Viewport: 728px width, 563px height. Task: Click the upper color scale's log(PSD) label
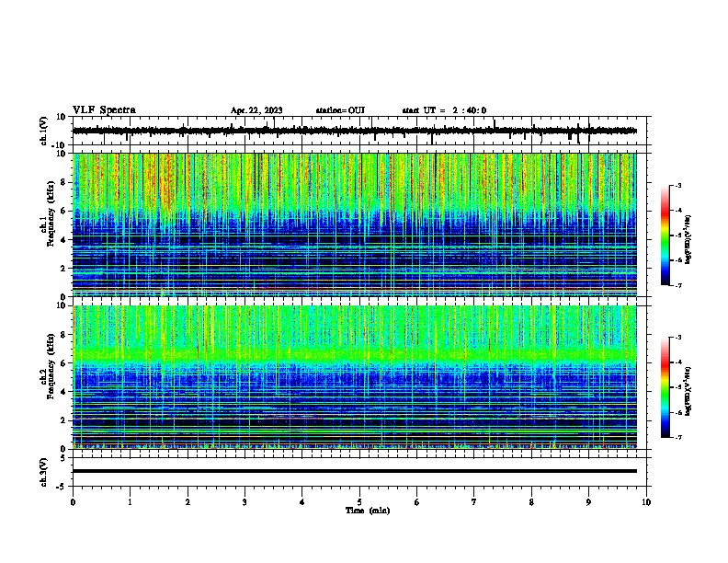pos(688,240)
